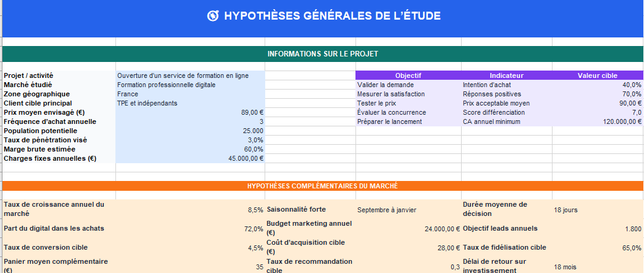Select the 'HYPOTHÈSES GÉNÉRALES DE L'ÉTUDE' title cell
This screenshot has height=273, width=644.
[x=323, y=18]
